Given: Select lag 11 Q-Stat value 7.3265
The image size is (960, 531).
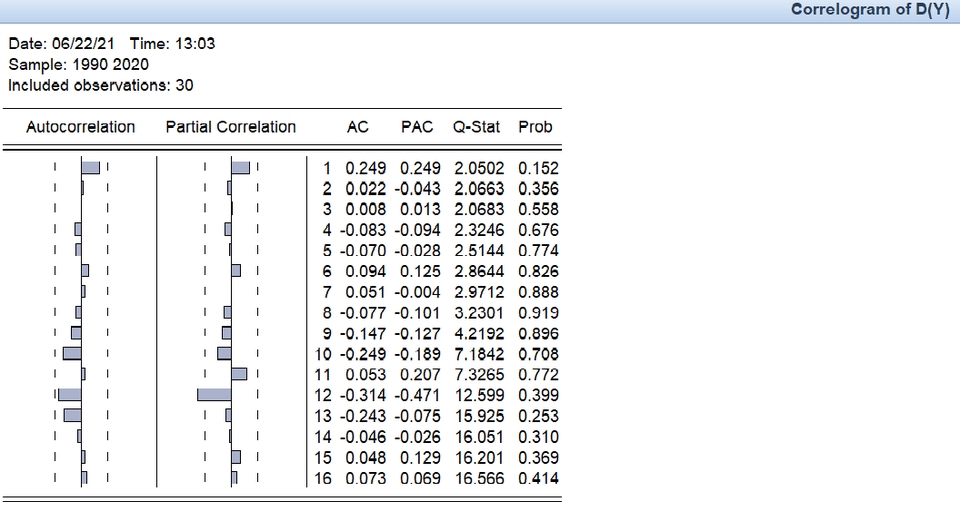Looking at the screenshot, I should coord(479,375).
